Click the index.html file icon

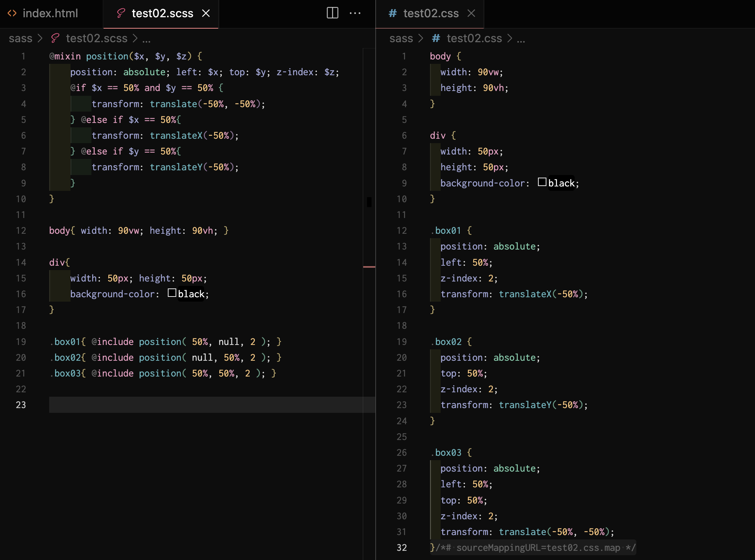click(x=12, y=13)
